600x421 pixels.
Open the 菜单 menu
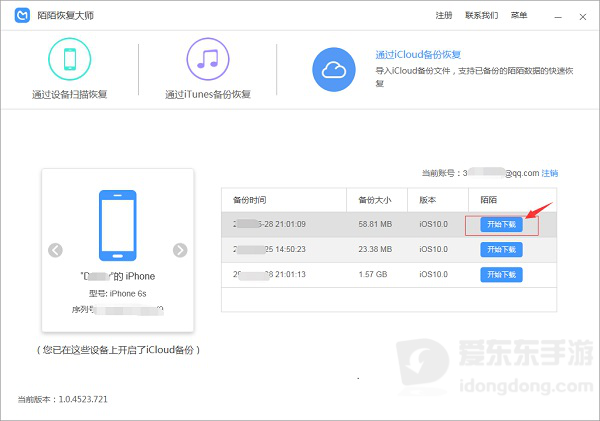519,15
